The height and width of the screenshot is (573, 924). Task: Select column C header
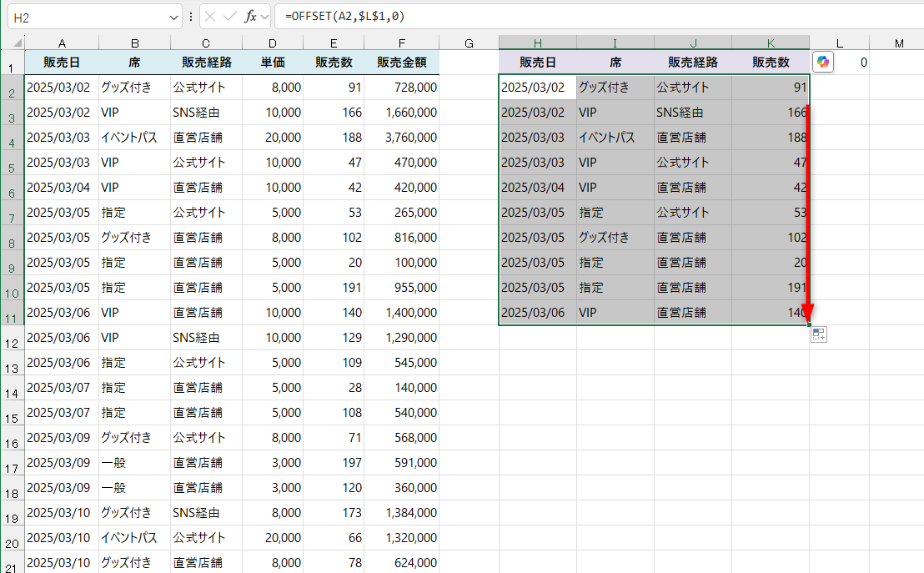206,43
